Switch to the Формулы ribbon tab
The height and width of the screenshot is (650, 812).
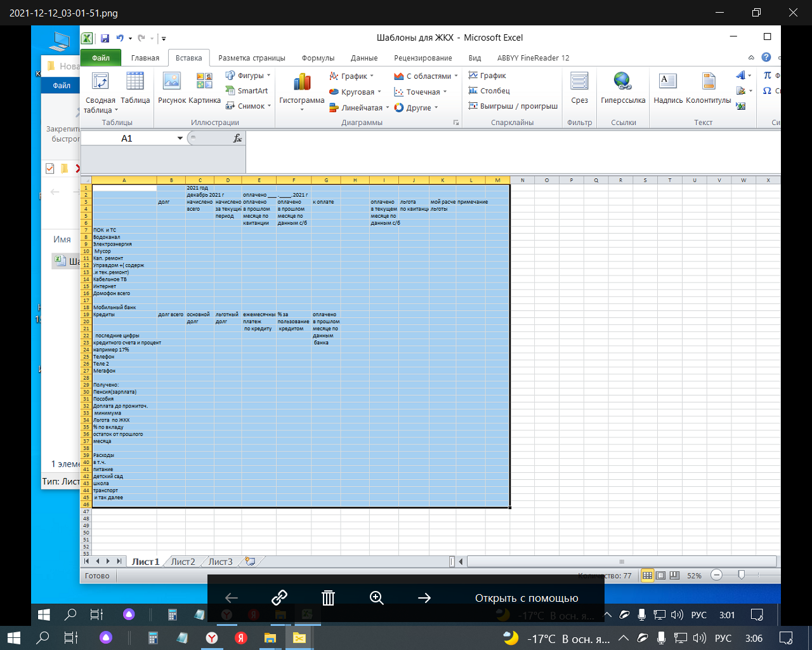[318, 58]
